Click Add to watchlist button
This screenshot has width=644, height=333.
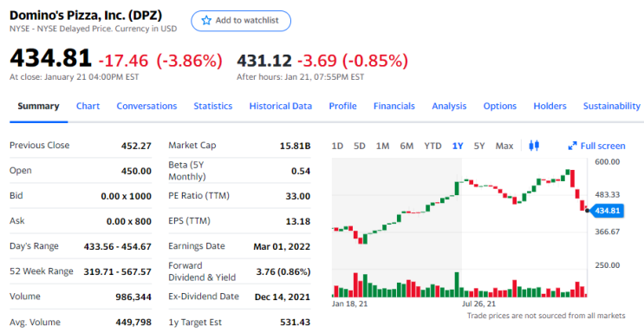pyautogui.click(x=241, y=21)
